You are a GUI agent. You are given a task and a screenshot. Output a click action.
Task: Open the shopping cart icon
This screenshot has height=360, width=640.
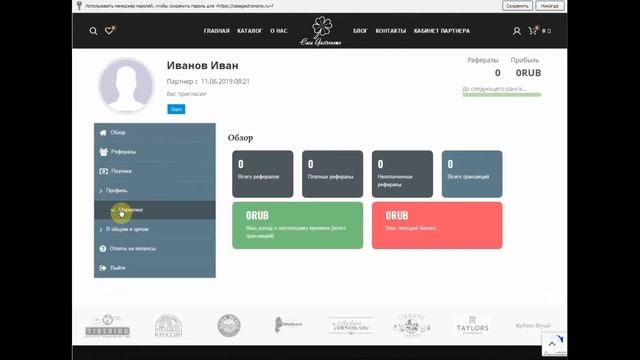[x=533, y=31]
